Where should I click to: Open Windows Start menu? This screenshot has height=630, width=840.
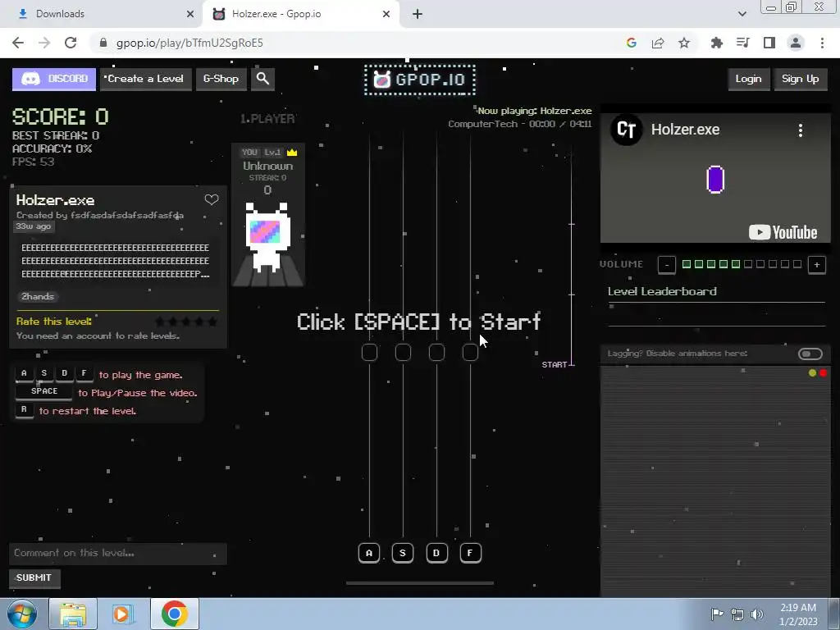pos(22,614)
